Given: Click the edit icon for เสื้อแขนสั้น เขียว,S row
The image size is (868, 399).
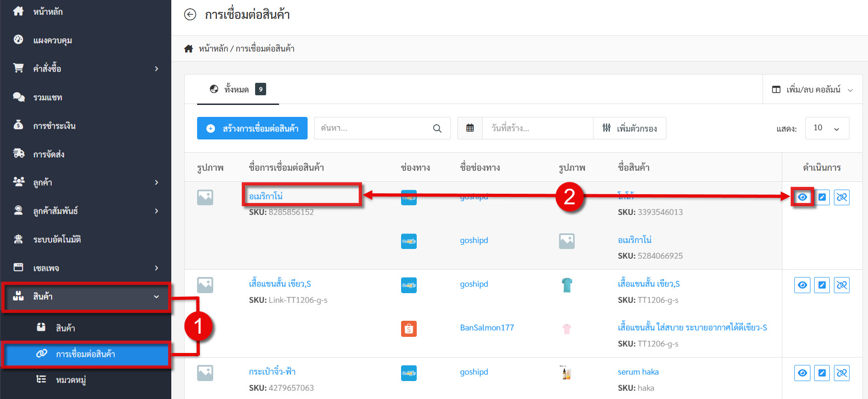Looking at the screenshot, I should tap(822, 285).
